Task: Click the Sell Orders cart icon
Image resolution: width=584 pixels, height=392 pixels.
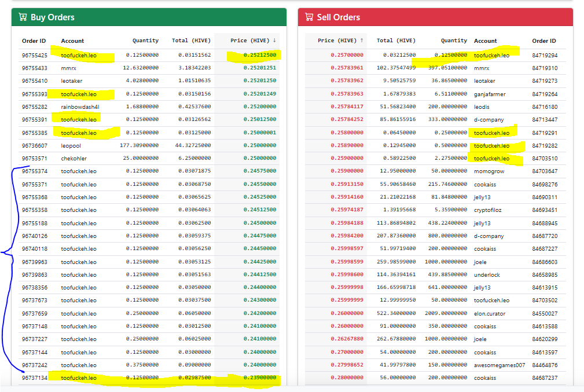Action: click(309, 17)
